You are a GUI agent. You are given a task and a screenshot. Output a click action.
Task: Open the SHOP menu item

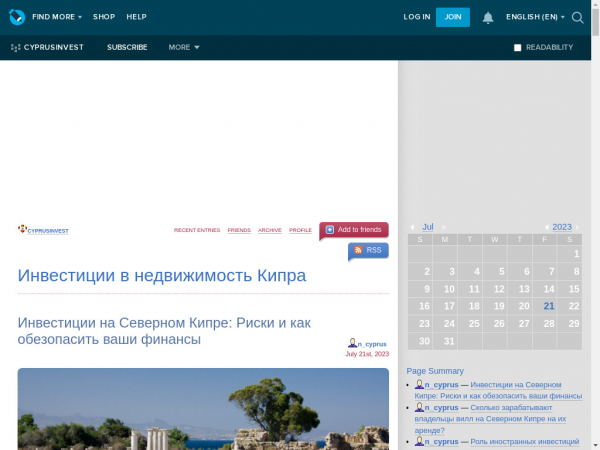[x=104, y=17]
